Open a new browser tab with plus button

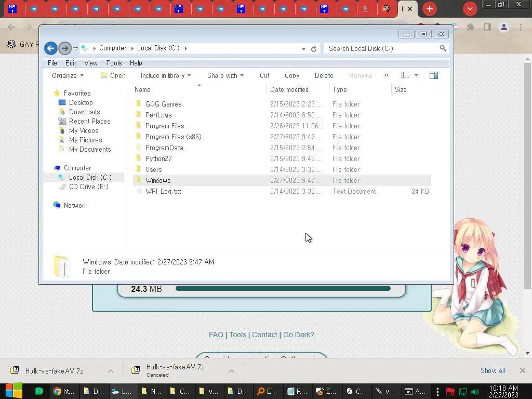tap(430, 9)
